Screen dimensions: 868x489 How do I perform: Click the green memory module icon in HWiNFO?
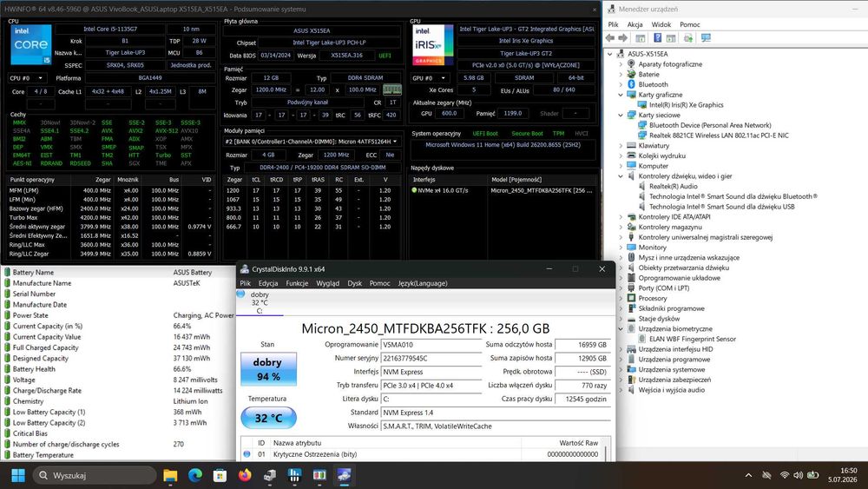point(392,89)
